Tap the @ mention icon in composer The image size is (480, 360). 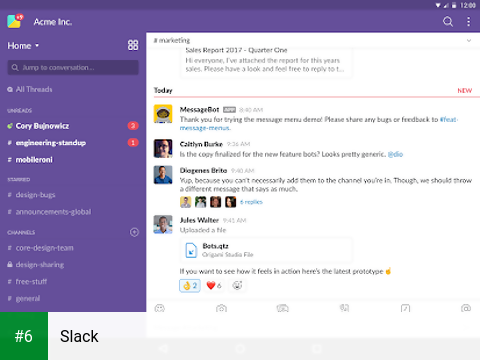tap(466, 308)
